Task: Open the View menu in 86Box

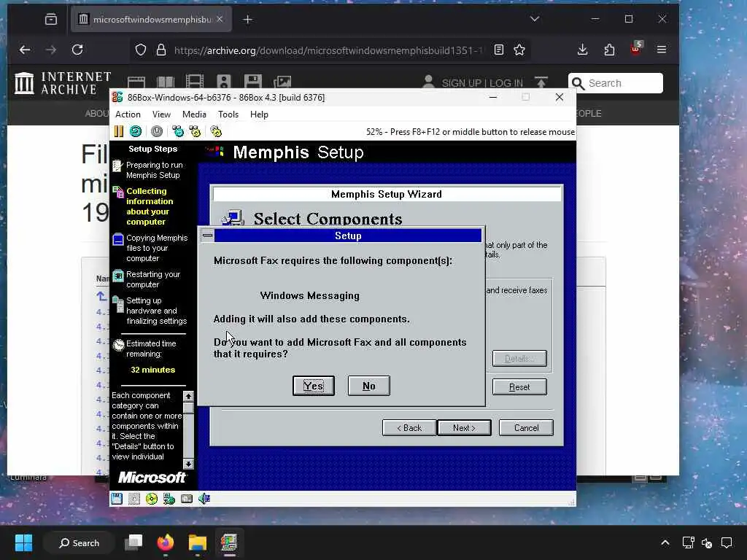Action: (x=161, y=114)
